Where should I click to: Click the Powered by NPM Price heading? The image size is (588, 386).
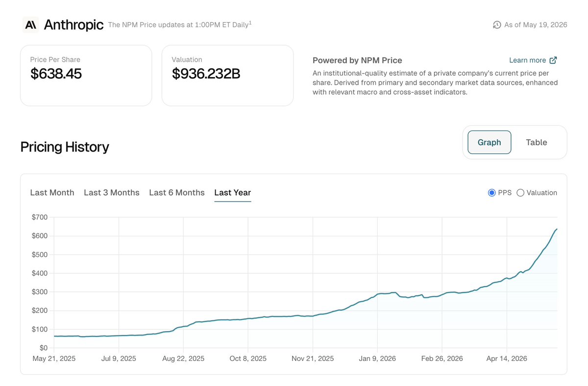coord(357,60)
